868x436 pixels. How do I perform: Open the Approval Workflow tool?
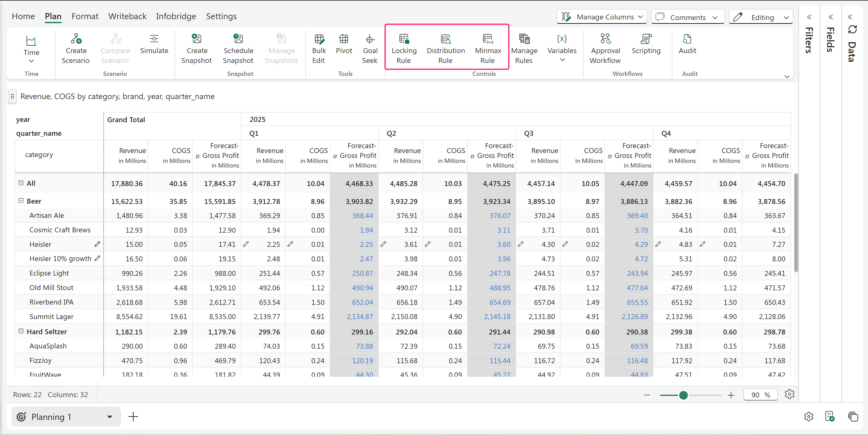click(x=605, y=49)
